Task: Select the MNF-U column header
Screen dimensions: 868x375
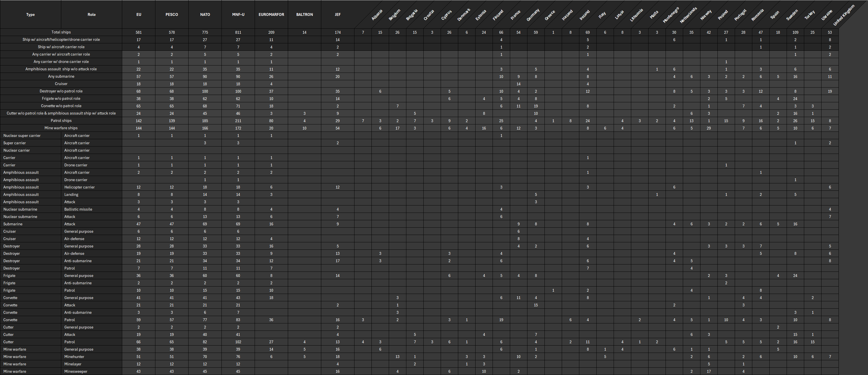Action: coord(238,14)
